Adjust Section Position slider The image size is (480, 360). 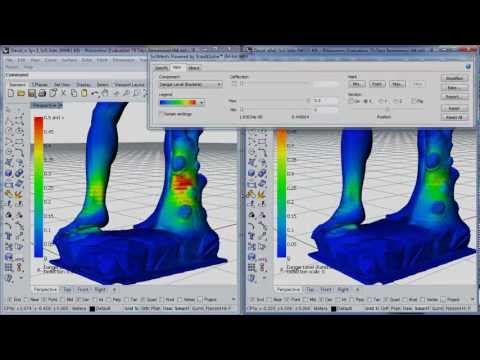pos(387,109)
